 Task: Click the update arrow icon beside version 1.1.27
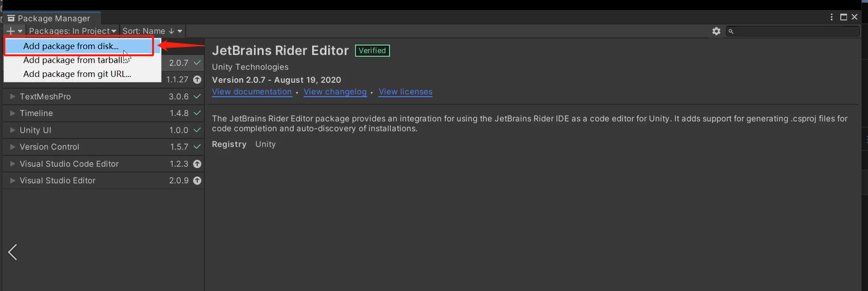pos(197,79)
